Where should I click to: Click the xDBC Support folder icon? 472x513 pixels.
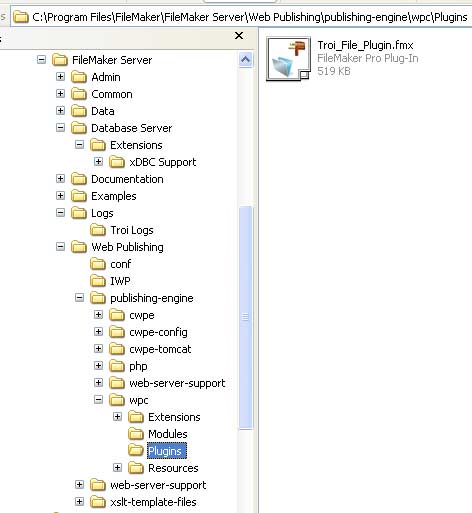117,162
